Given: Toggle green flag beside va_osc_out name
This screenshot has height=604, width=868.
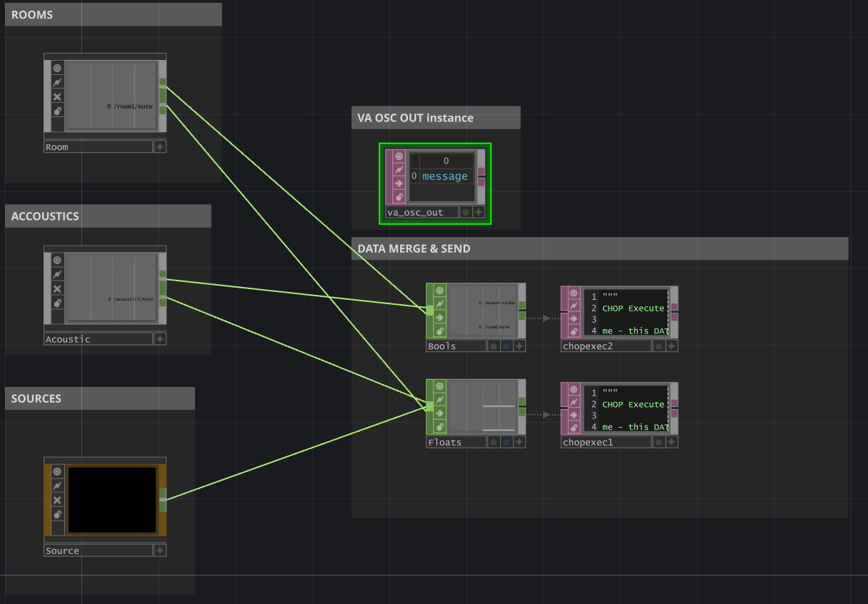Looking at the screenshot, I should (466, 212).
